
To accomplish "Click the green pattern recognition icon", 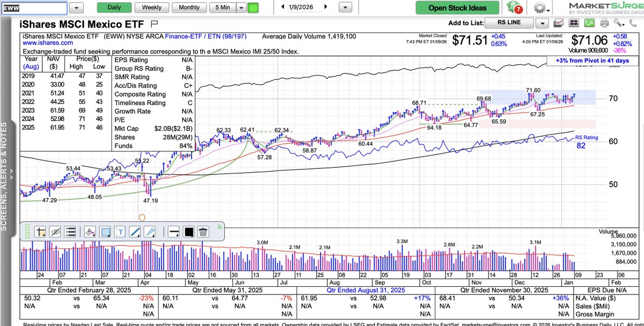I will tap(589, 23).
